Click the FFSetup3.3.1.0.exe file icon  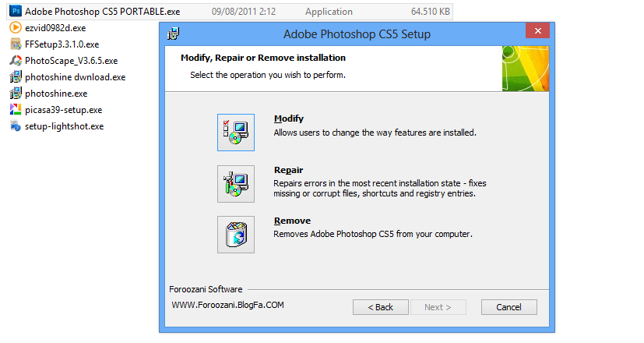point(16,44)
